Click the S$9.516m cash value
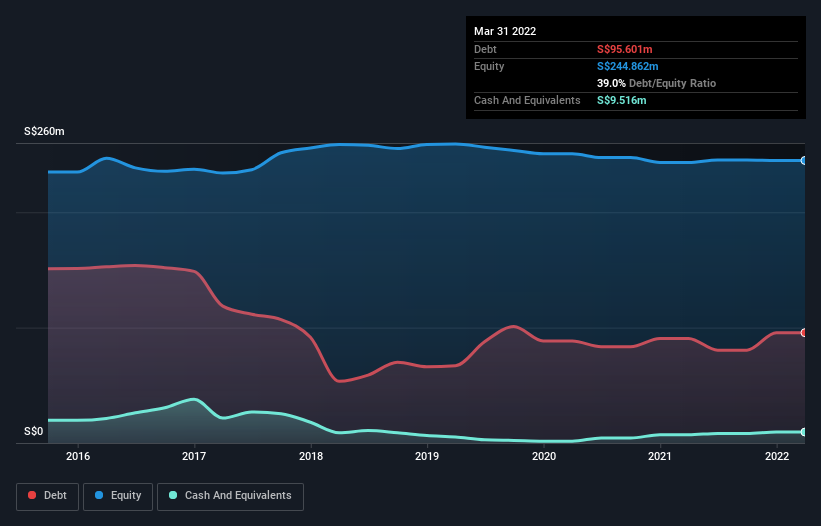Viewport: 821px width, 526px height. coord(622,100)
